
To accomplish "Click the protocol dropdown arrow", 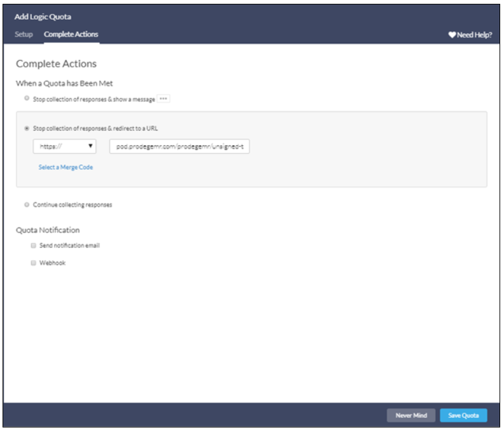I will (91, 146).
